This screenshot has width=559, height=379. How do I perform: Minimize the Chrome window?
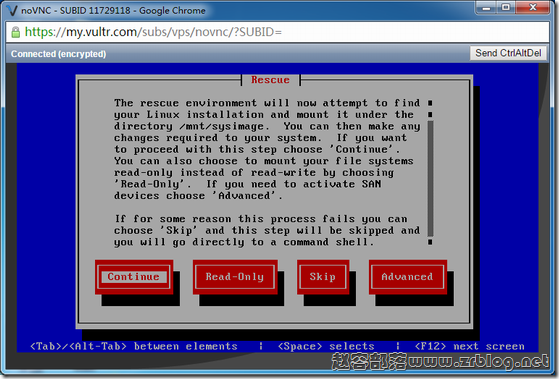[487, 7]
